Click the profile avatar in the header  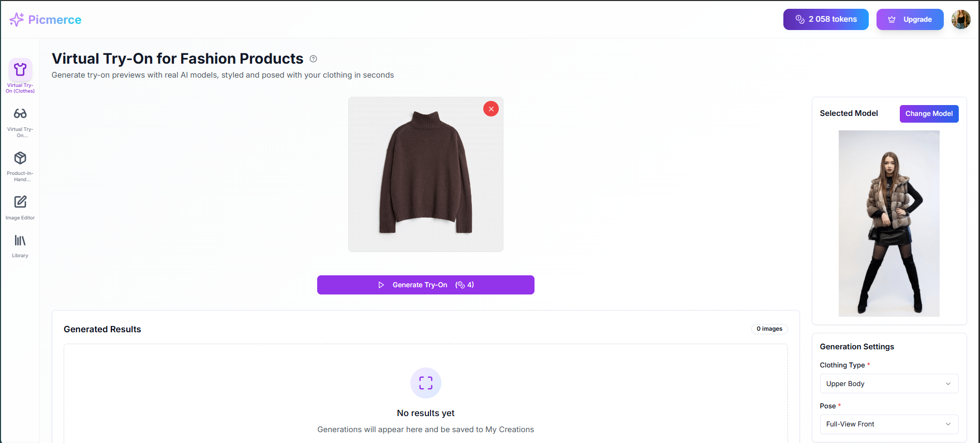point(961,19)
